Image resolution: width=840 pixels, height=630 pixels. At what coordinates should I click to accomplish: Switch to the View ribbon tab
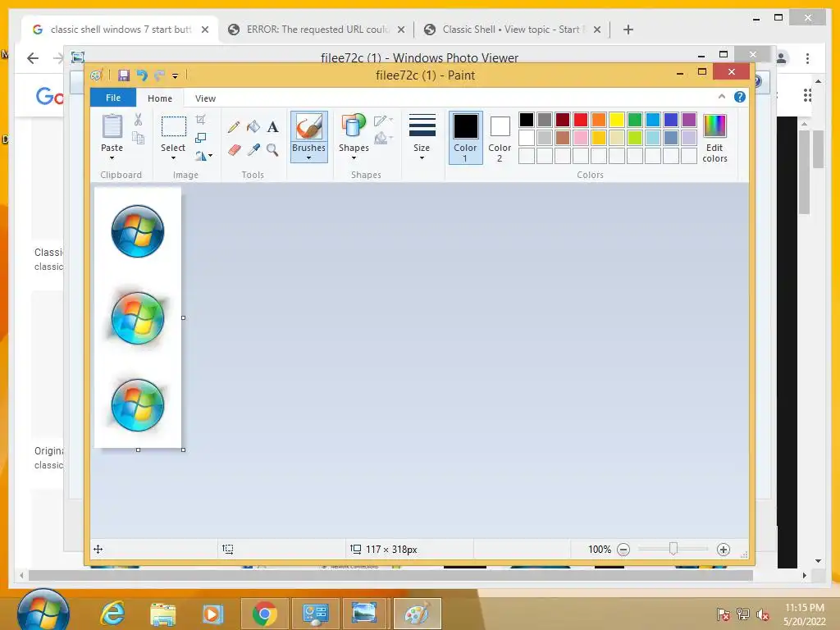pos(205,98)
